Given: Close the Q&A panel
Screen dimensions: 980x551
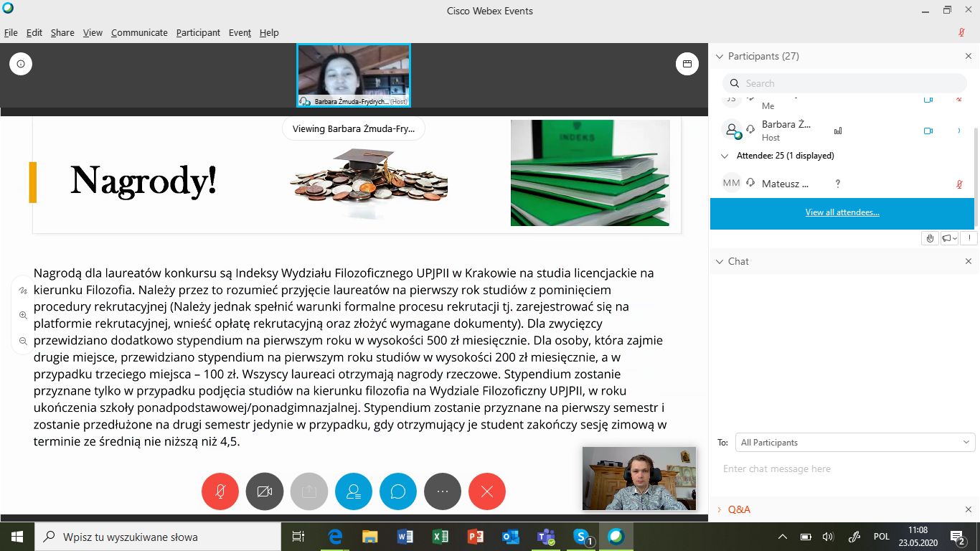Looking at the screenshot, I should (x=968, y=509).
